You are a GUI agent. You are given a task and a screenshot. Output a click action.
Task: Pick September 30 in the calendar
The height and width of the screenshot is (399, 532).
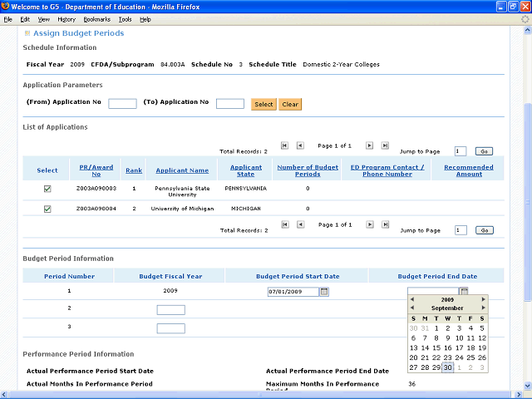tap(447, 367)
